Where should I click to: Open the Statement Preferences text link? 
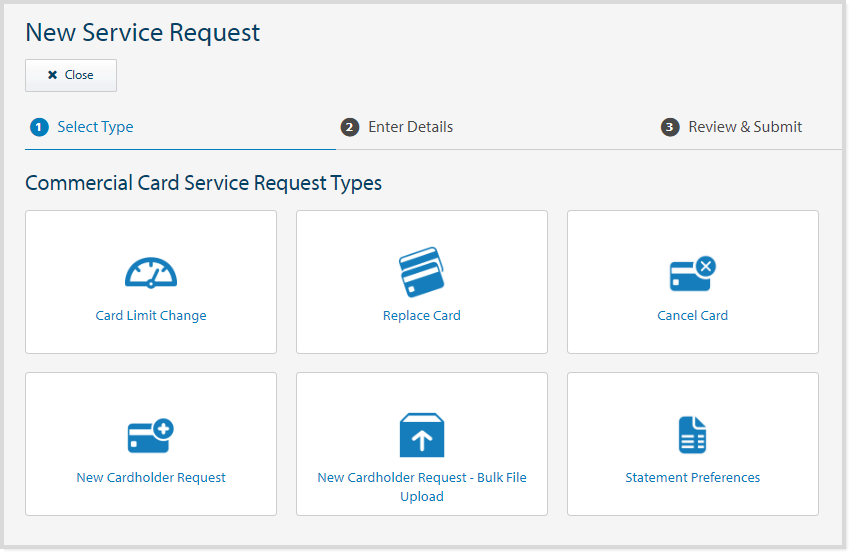692,478
